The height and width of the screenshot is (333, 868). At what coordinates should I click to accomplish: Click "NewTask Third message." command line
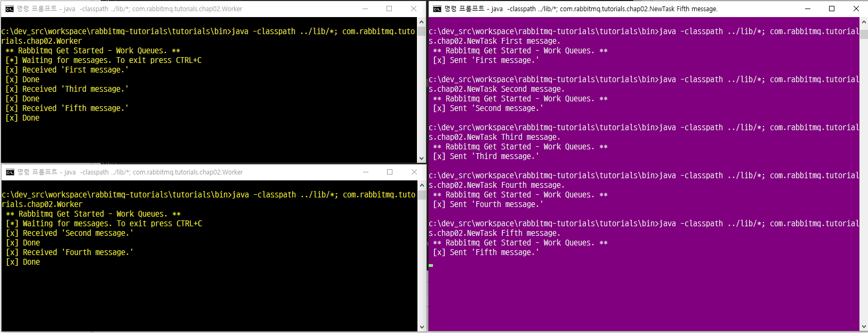pyautogui.click(x=494, y=137)
